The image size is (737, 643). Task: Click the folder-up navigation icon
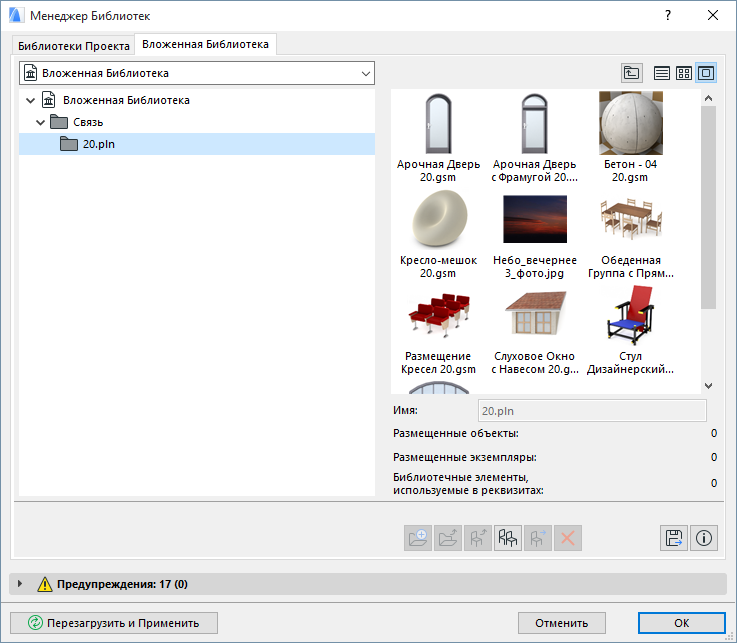[631, 73]
